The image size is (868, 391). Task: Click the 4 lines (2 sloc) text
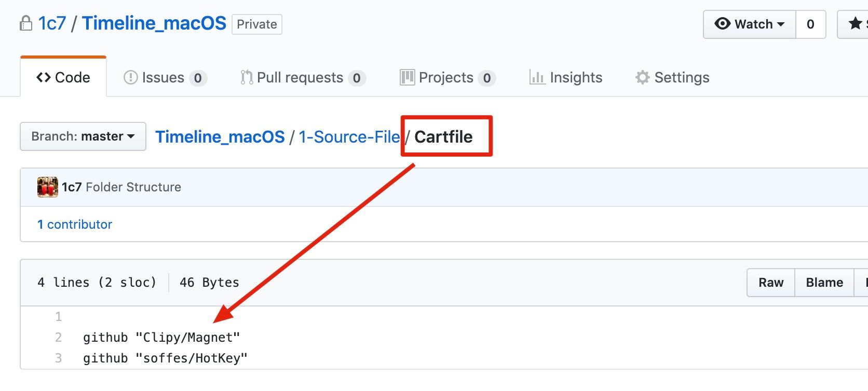pos(97,283)
